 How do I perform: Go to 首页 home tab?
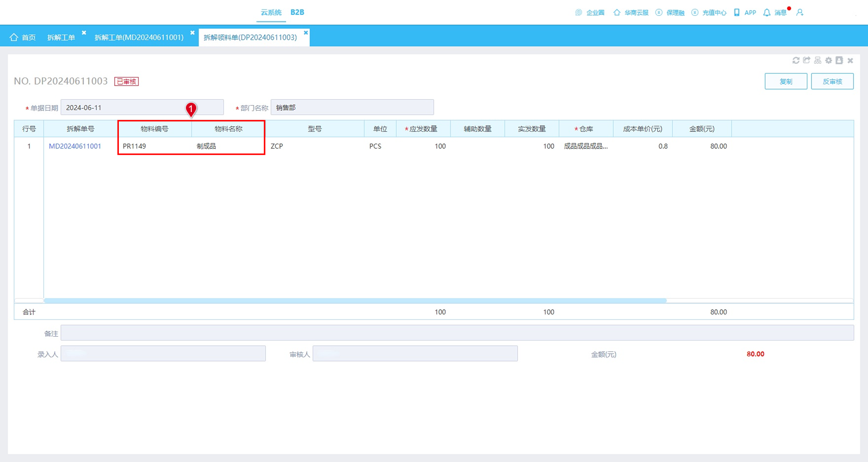pyautogui.click(x=23, y=37)
